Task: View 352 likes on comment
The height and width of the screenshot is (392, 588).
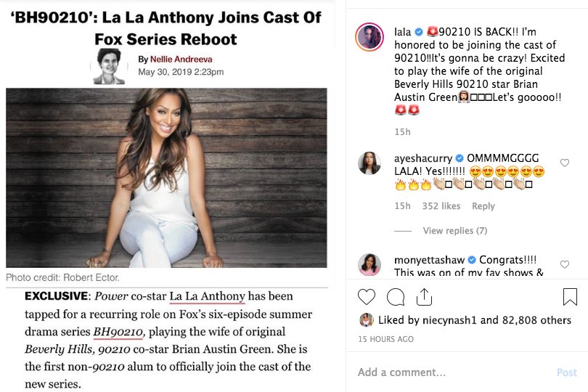Action: (441, 206)
